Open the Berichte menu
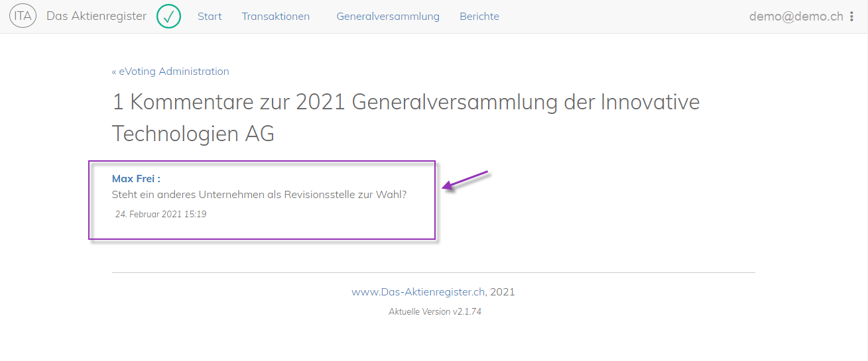 point(479,17)
